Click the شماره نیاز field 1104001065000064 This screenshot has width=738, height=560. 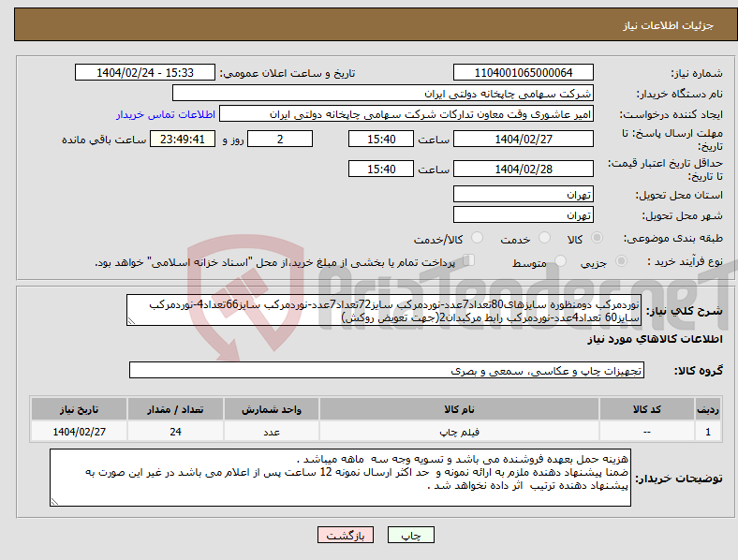click(x=523, y=72)
